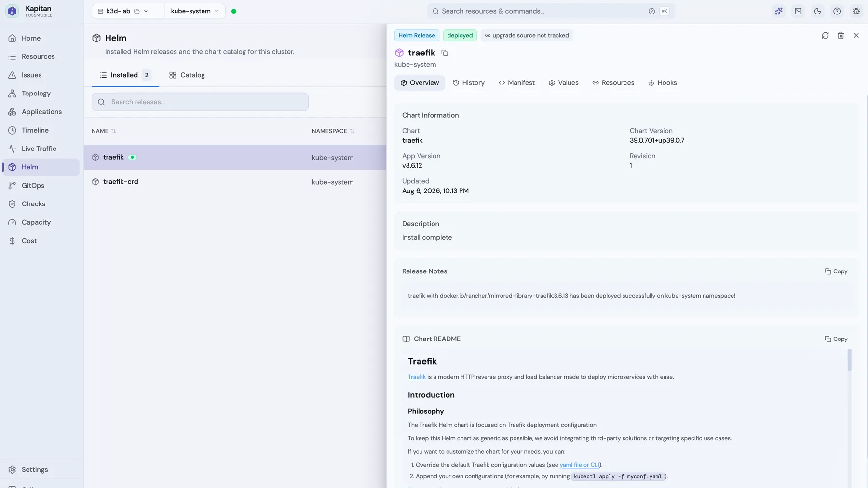Image resolution: width=868 pixels, height=488 pixels.
Task: Sort releases by the NAMESPACE column
Action: click(x=333, y=131)
